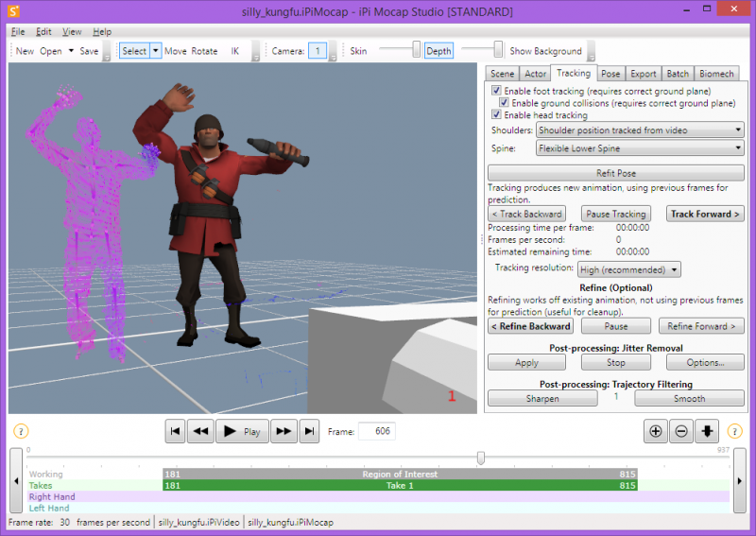The height and width of the screenshot is (536, 756).
Task: Click Smooth trajectory filter button
Action: [689, 399]
